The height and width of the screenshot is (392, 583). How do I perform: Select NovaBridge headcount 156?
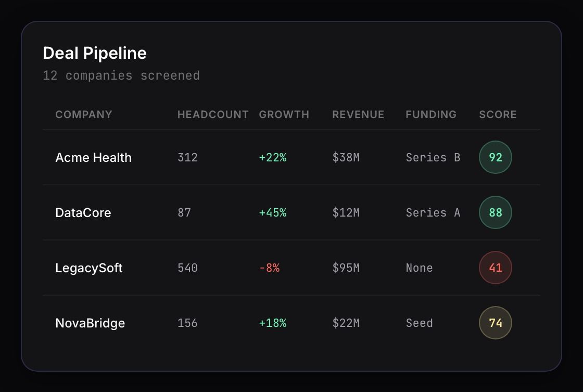(x=187, y=323)
